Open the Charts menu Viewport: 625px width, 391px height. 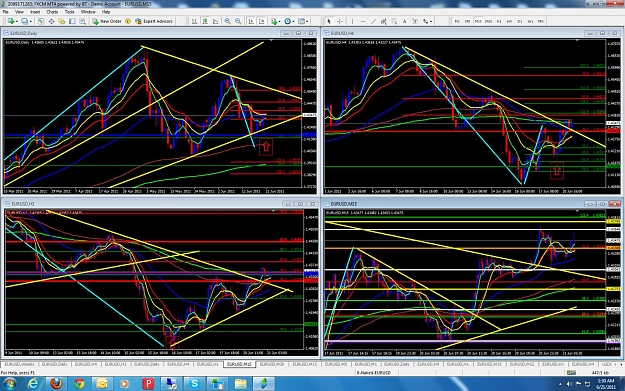pyautogui.click(x=52, y=12)
